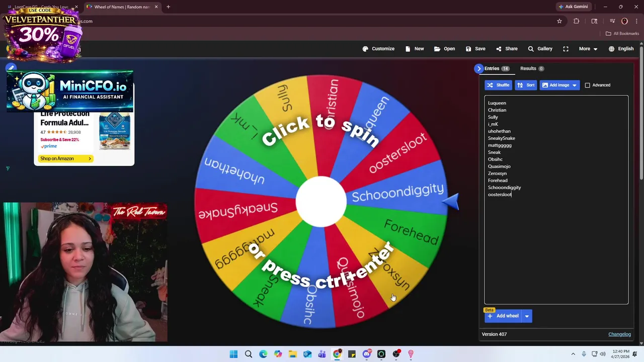Click the oostersloot entry line
This screenshot has height=362, width=644.
[x=500, y=195]
